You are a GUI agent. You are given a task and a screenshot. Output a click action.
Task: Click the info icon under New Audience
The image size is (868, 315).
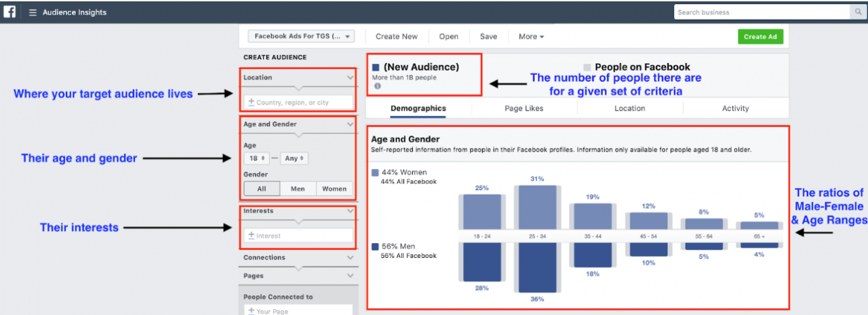[x=377, y=86]
